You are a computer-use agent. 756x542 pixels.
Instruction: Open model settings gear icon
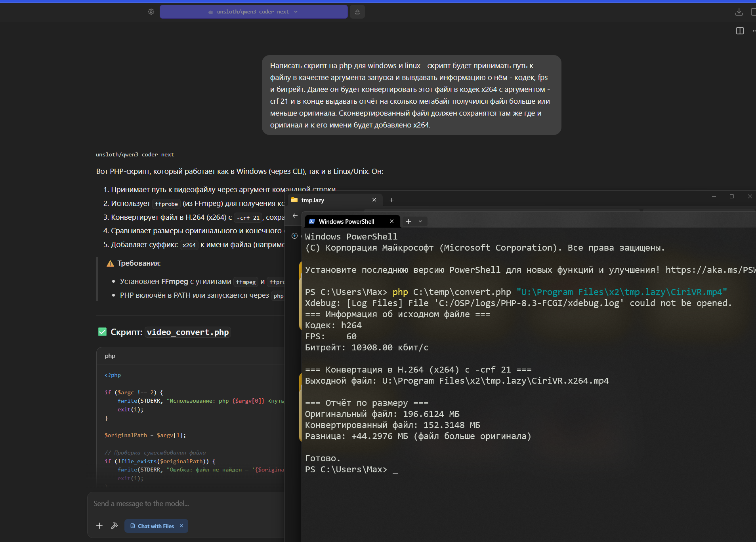tap(151, 12)
